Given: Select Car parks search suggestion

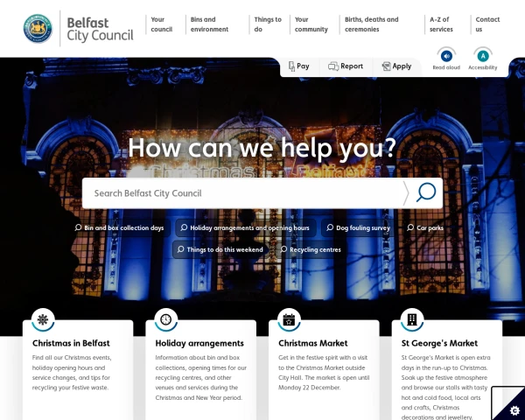Looking at the screenshot, I should click(425, 227).
